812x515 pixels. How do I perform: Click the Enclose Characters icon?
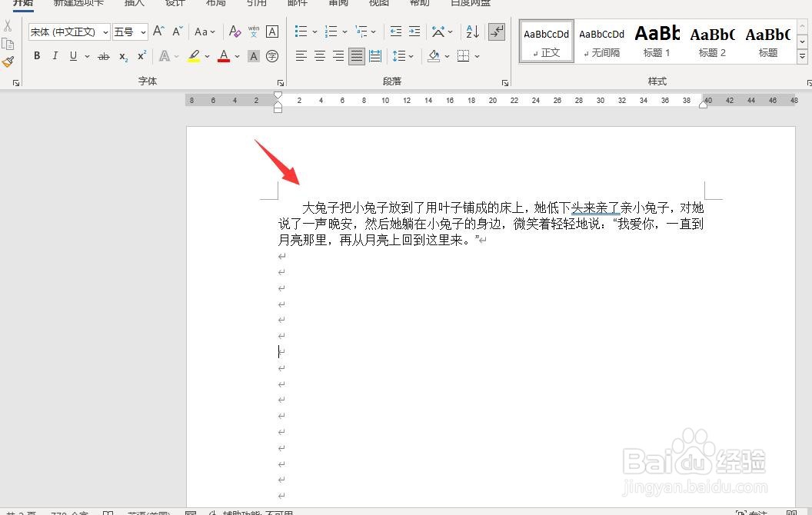(272, 57)
